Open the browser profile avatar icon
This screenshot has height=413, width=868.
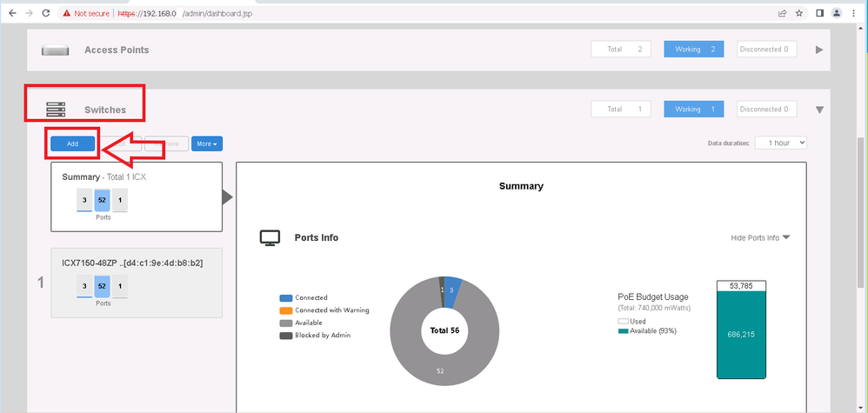837,13
